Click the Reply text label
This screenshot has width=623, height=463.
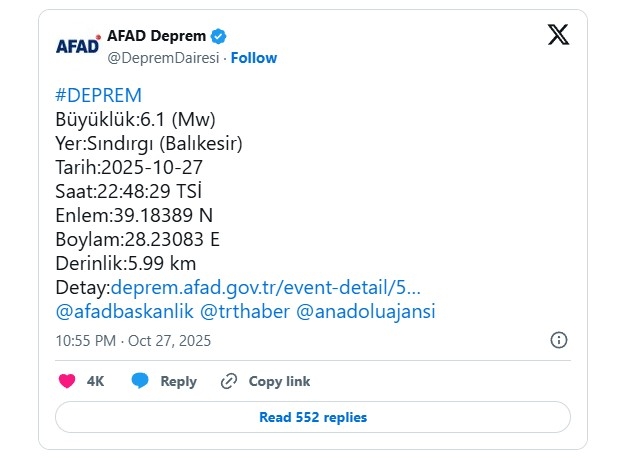[178, 381]
